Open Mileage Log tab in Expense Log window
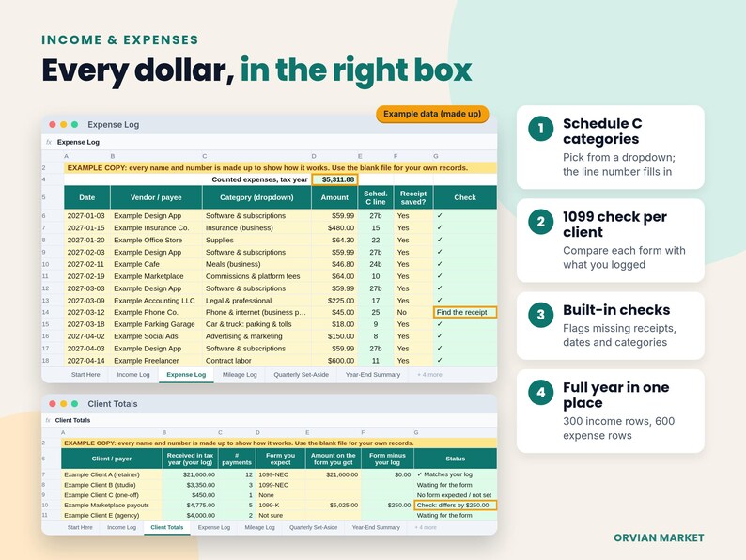The height and width of the screenshot is (560, 746). click(240, 375)
